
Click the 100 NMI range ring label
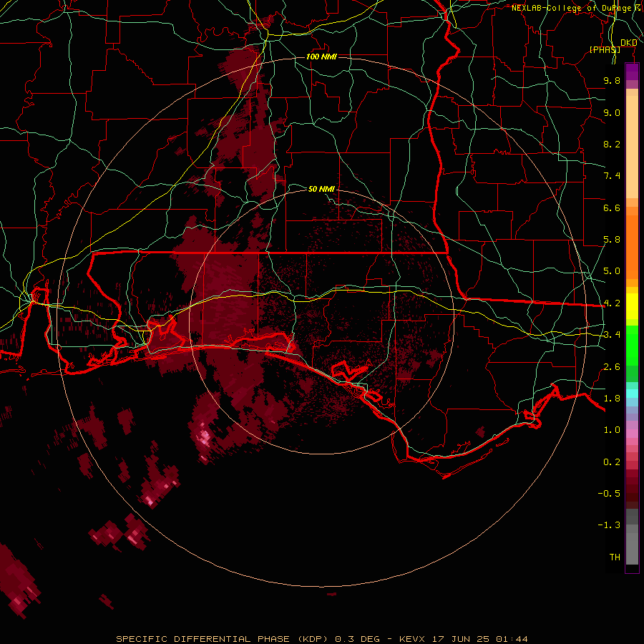pyautogui.click(x=321, y=57)
